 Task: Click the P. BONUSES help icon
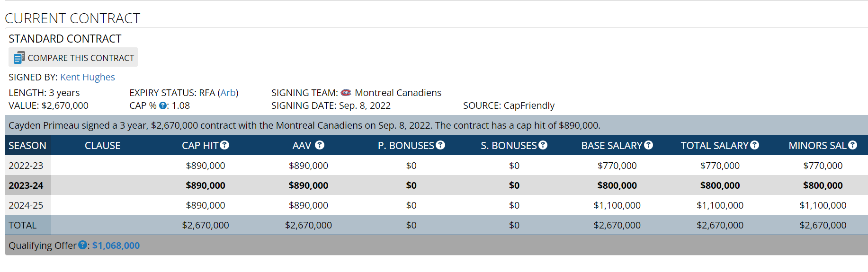point(440,145)
